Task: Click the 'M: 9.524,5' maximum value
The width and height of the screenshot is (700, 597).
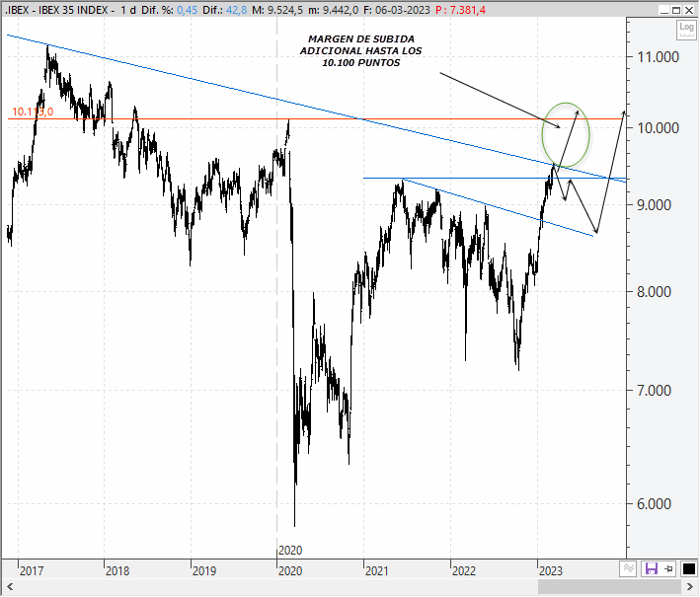Action: [277, 10]
